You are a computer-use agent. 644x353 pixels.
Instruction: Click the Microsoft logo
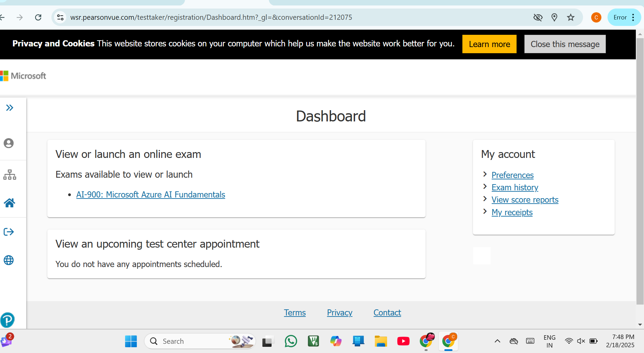[23, 76]
